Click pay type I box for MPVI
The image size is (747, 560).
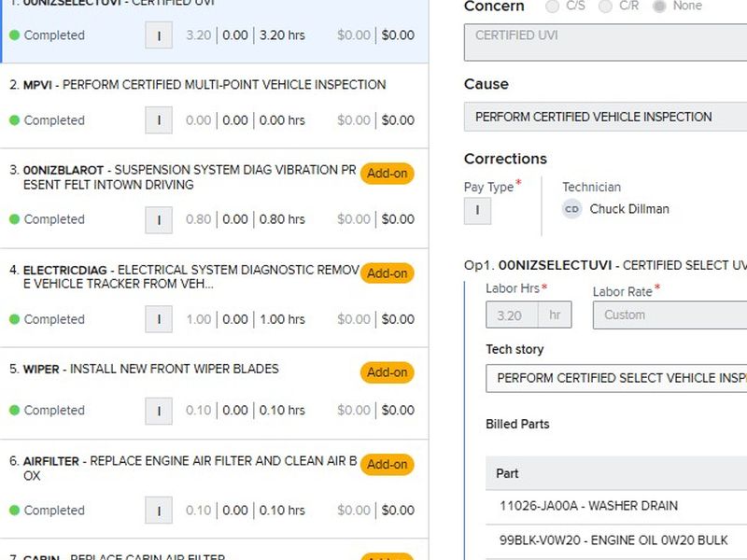pyautogui.click(x=159, y=120)
